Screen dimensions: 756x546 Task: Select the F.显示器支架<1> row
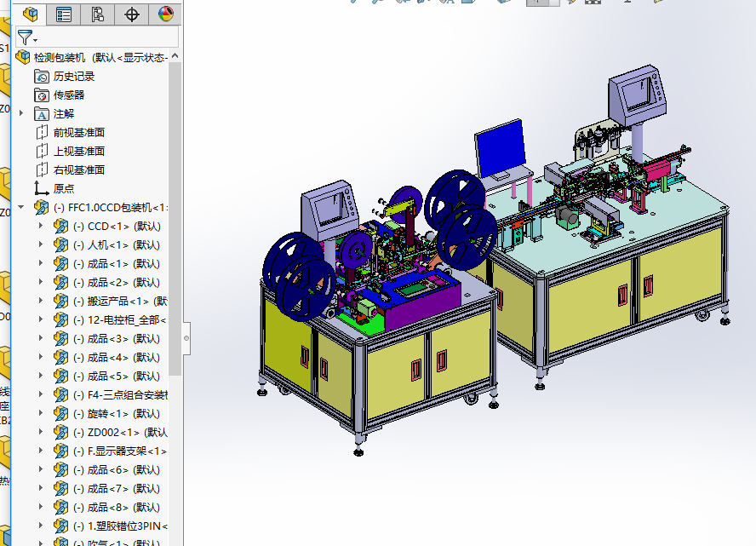coord(120,451)
